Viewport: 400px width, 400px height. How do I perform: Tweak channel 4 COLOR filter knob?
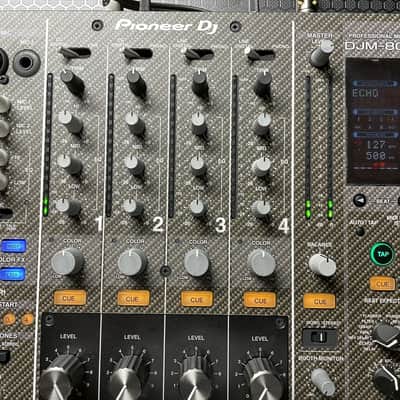coord(262,263)
